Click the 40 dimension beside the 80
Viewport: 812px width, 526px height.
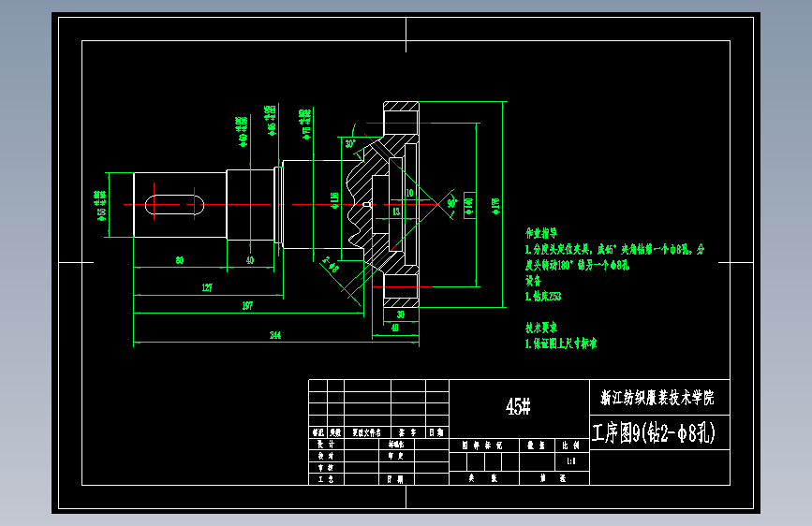[250, 260]
